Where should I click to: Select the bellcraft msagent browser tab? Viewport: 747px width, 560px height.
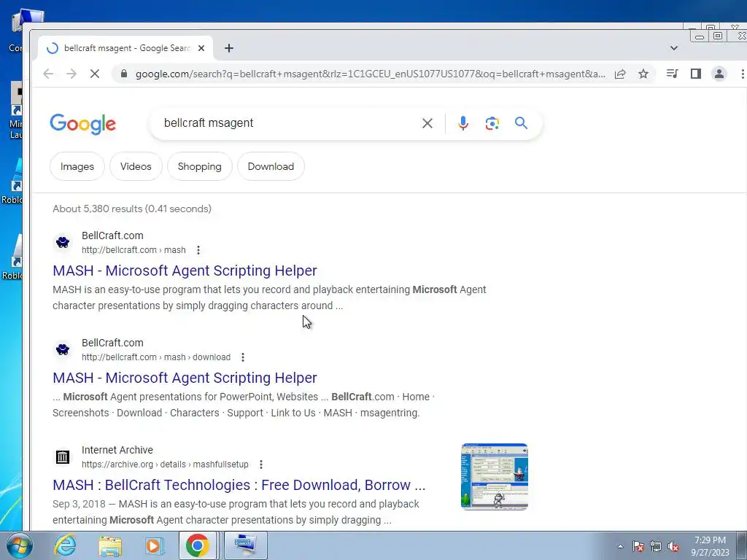point(125,48)
